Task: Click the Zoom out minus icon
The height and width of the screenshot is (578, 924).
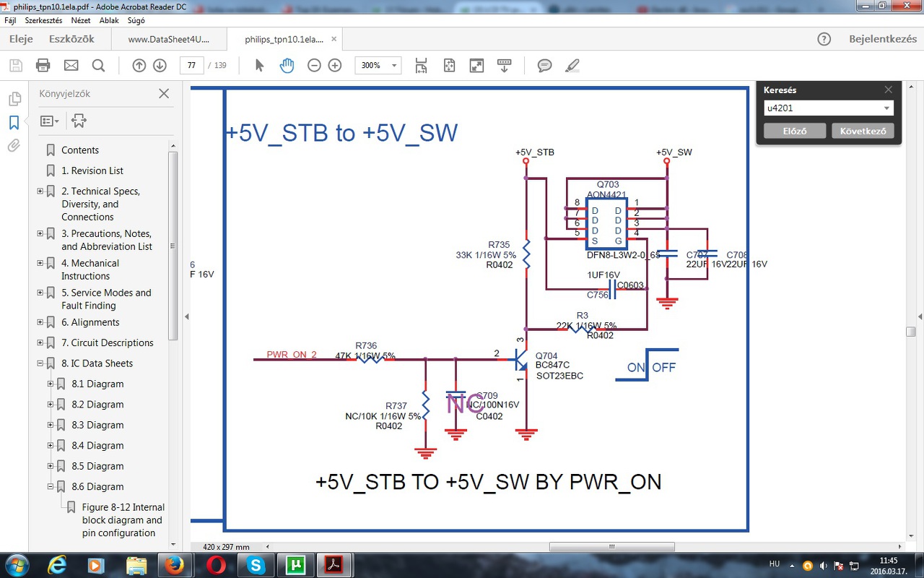Action: (314, 66)
